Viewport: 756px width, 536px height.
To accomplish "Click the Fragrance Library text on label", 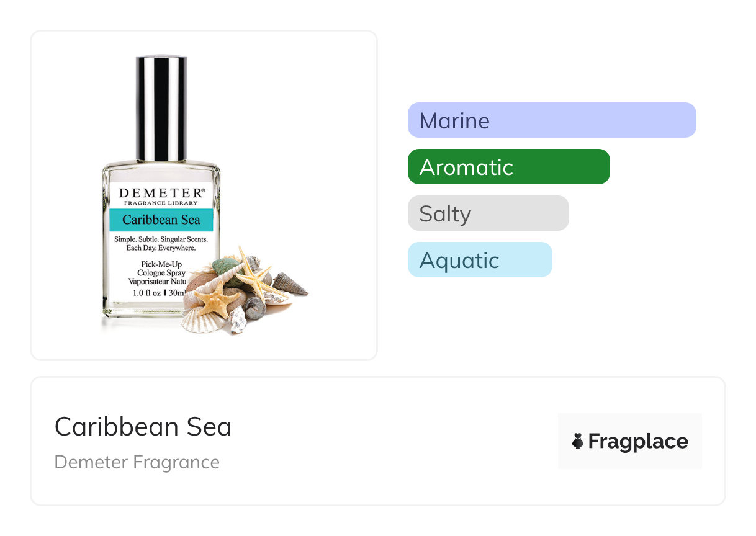I will tap(161, 203).
